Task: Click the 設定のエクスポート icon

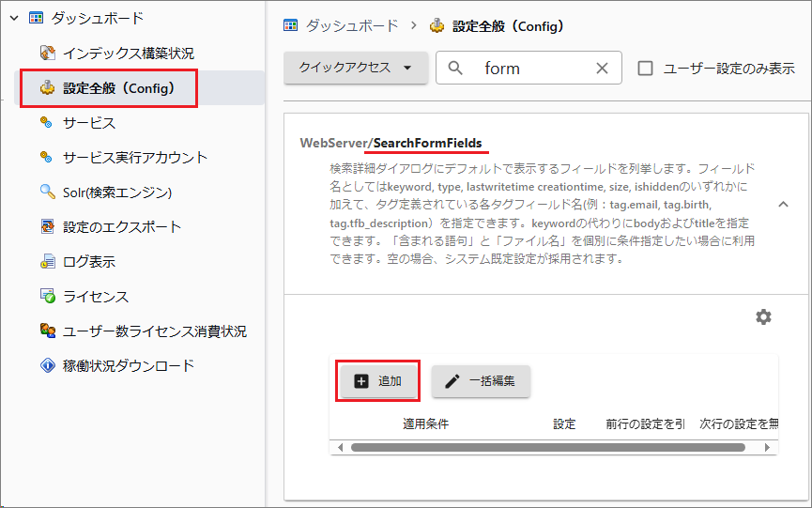Action: tap(47, 227)
